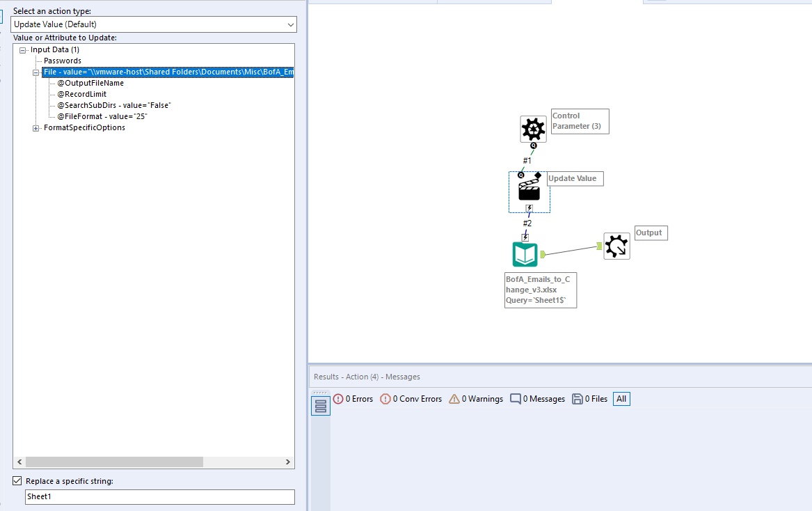Collapse the Input Data (1) tree node
The height and width of the screenshot is (511, 812).
25,49
